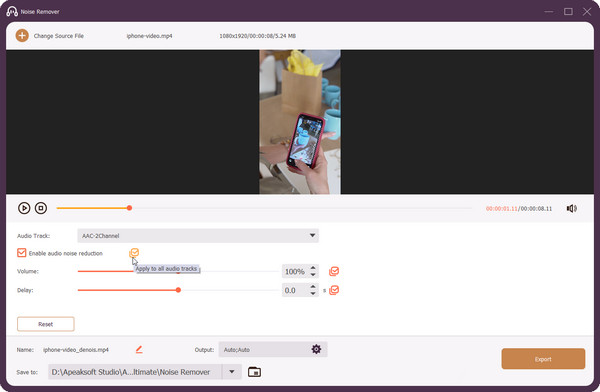This screenshot has height=392, width=600.
Task: Open the Save to path dropdown arrow
Action: pyautogui.click(x=232, y=372)
